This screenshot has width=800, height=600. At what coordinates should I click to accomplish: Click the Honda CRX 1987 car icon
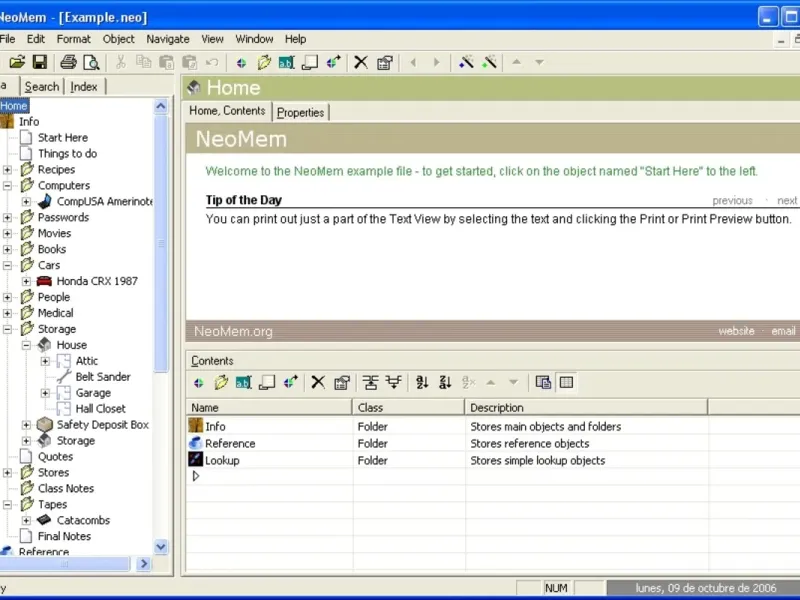coord(45,281)
